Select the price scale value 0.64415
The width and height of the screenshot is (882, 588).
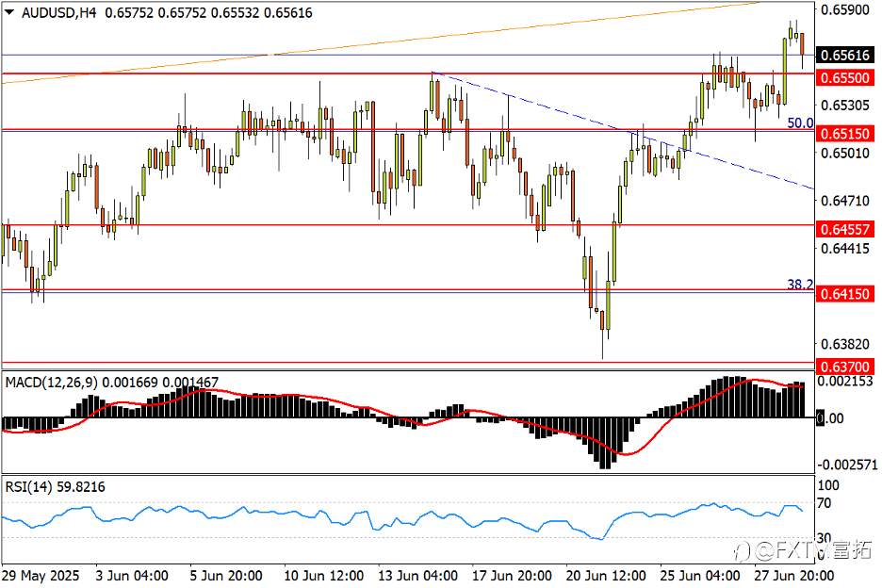pyautogui.click(x=845, y=248)
